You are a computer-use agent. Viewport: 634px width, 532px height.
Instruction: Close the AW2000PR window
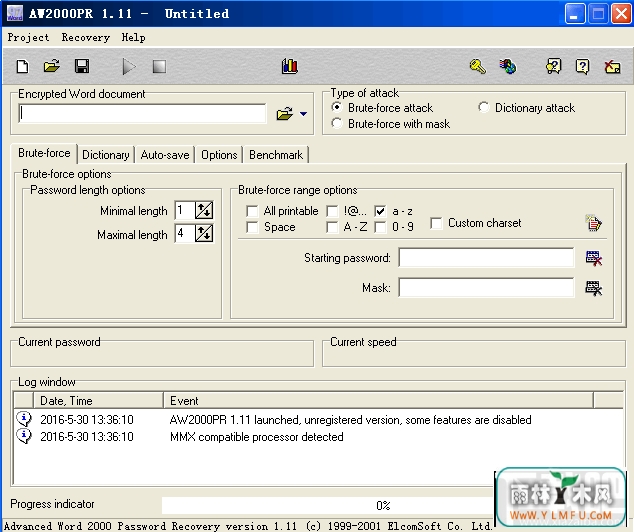tap(621, 14)
